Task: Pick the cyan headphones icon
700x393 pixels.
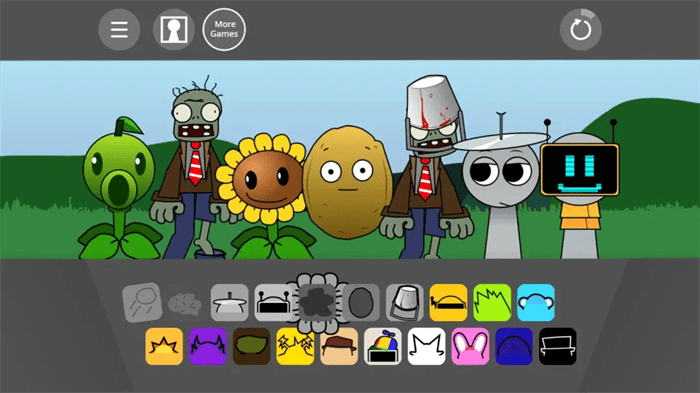Action: click(536, 302)
